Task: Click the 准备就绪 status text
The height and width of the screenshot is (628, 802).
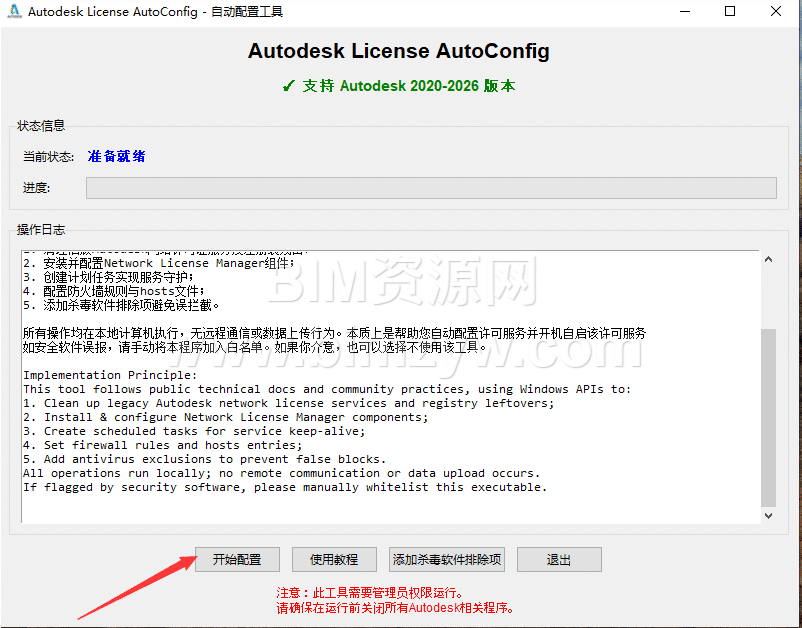Action: coord(117,157)
